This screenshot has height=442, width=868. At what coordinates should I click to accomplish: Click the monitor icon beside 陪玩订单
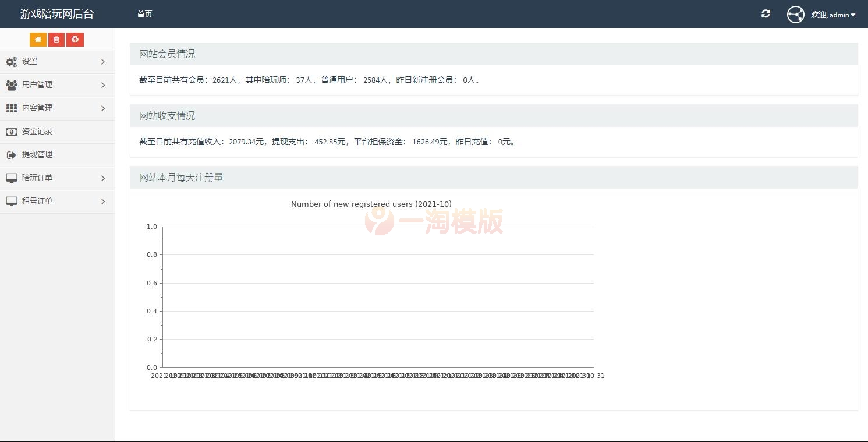coord(11,178)
